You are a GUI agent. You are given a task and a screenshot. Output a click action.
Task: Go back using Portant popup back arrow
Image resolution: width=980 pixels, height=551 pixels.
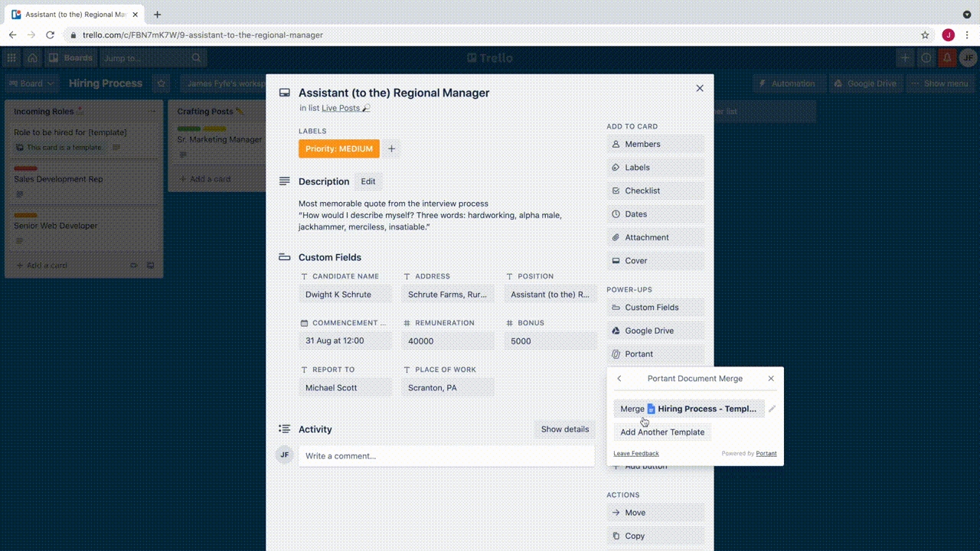point(619,378)
